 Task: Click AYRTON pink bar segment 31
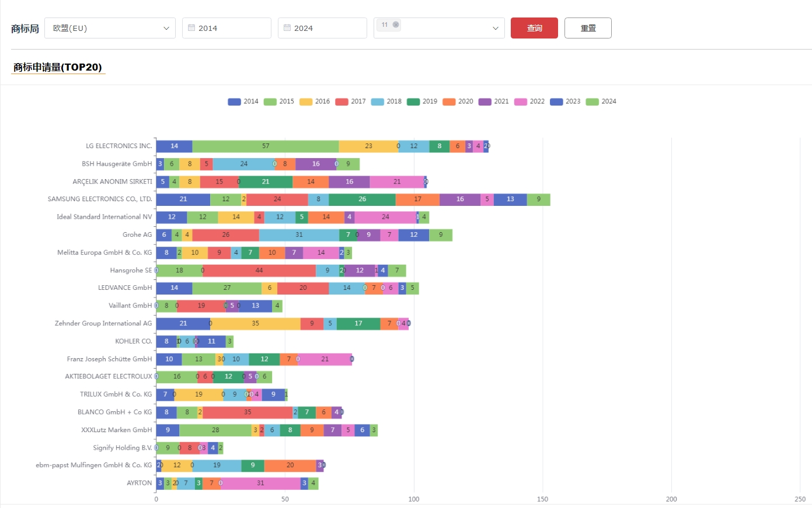pos(260,484)
